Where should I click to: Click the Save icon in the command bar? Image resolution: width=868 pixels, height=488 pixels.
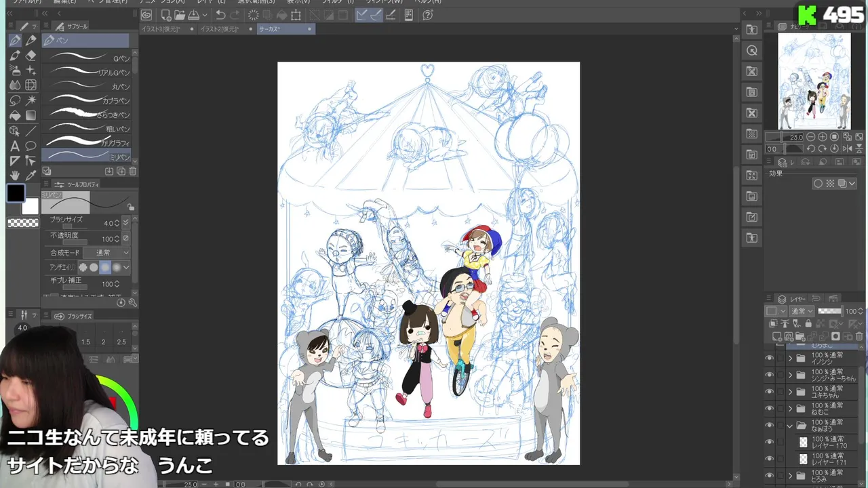click(193, 15)
